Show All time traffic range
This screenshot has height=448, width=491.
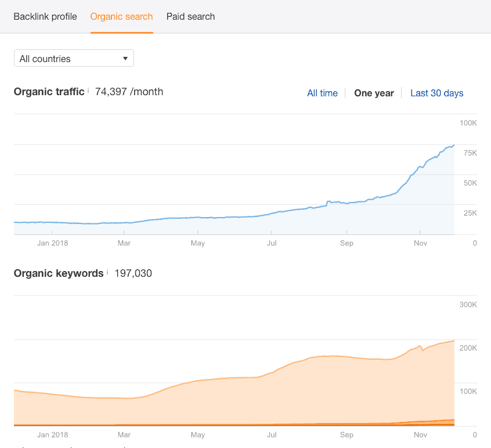[x=322, y=93]
